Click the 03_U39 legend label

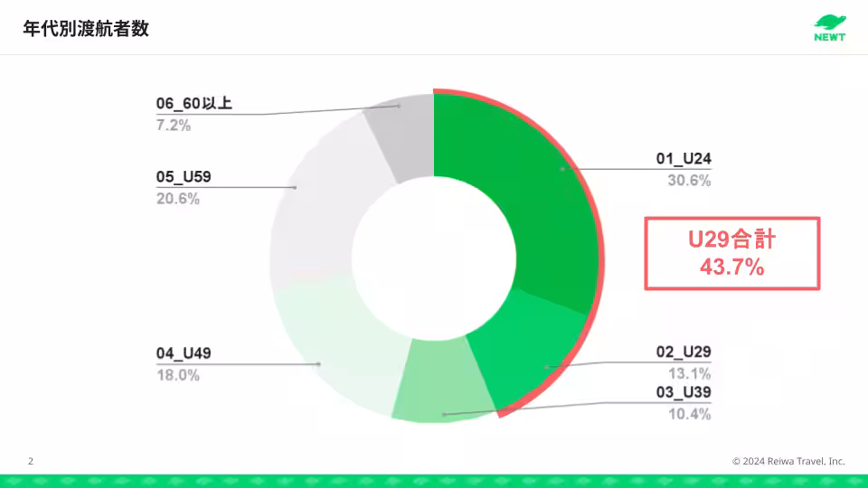click(x=684, y=393)
